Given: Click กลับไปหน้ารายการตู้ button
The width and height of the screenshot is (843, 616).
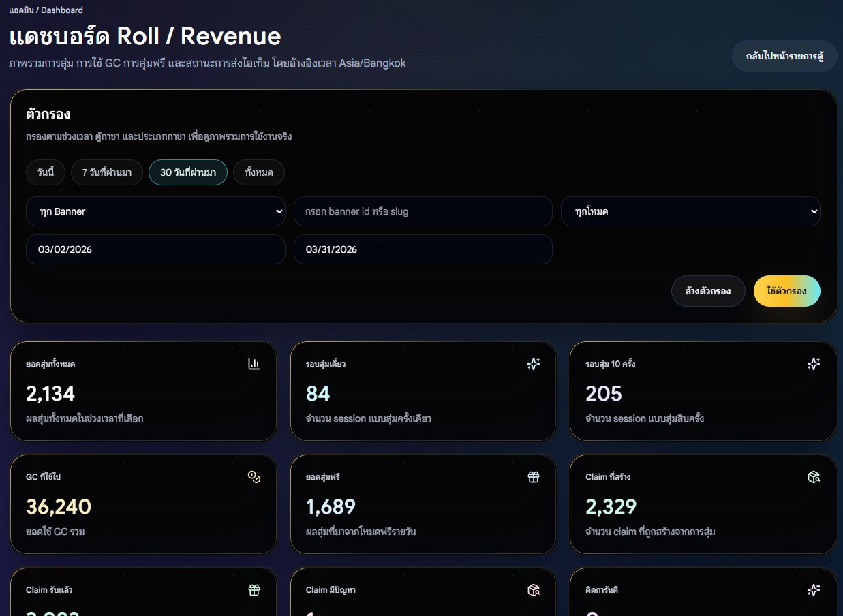Looking at the screenshot, I should coord(784,56).
